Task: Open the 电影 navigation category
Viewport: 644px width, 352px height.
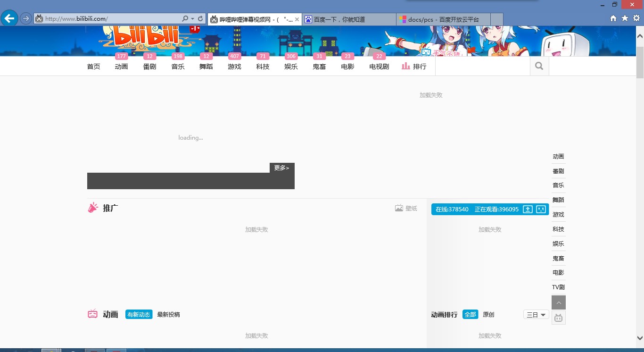Action: (x=347, y=67)
